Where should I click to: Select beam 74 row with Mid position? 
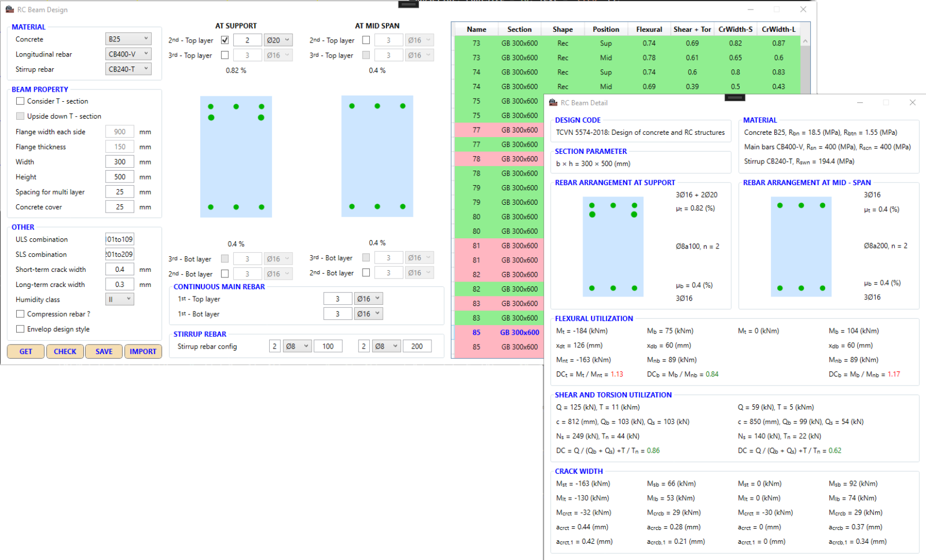(x=627, y=87)
